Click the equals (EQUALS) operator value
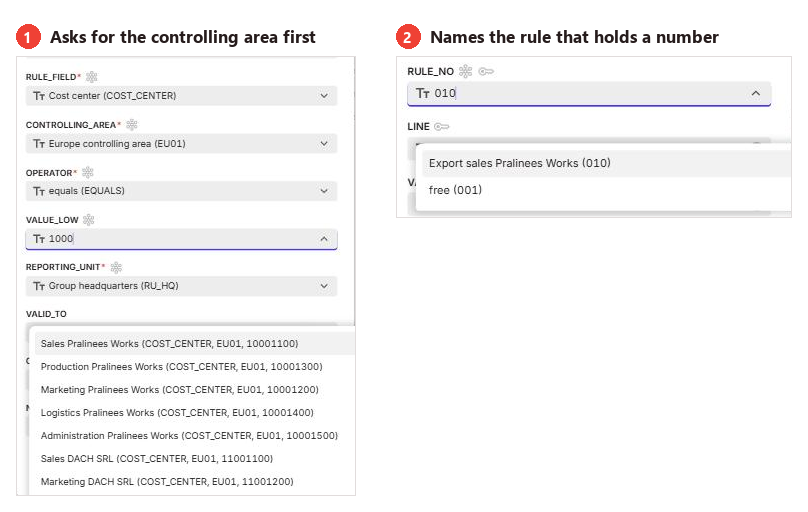Screen dimensions: 808x512 click(x=87, y=191)
